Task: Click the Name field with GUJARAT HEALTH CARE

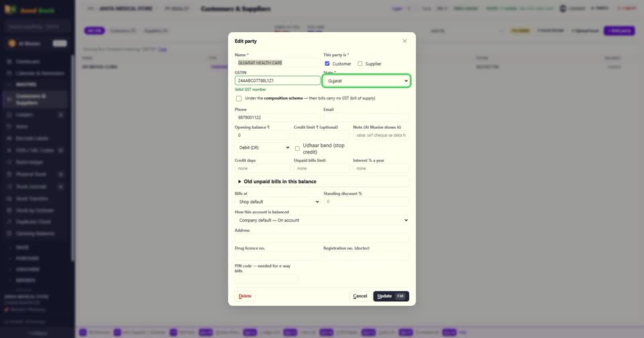Action: [277, 63]
